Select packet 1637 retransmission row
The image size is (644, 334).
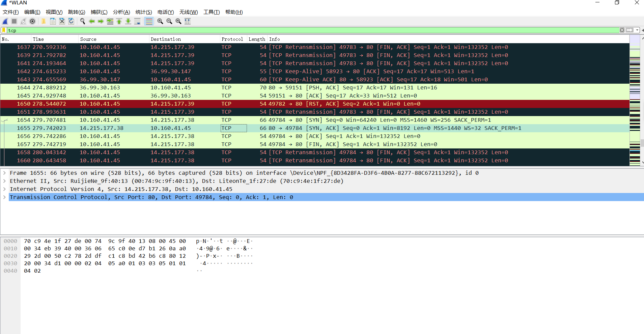pyautogui.click(x=315, y=47)
